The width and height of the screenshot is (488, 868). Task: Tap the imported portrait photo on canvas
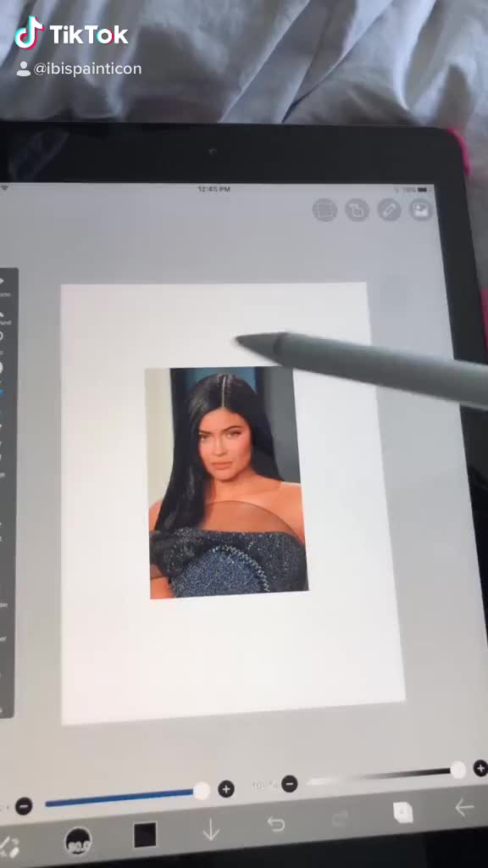coord(227,482)
